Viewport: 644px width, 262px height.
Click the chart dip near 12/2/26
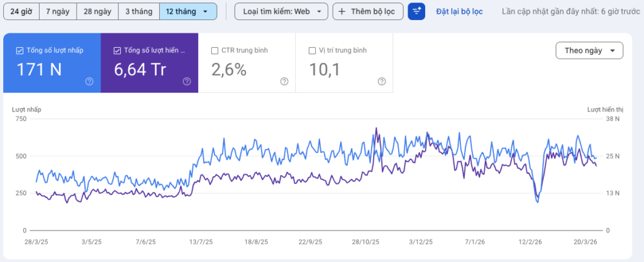(537, 201)
